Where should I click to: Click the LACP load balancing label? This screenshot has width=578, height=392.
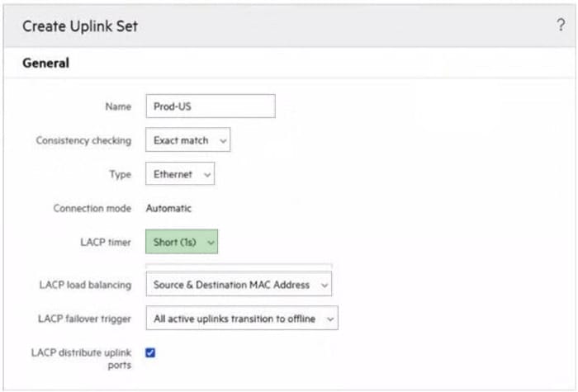pos(85,285)
